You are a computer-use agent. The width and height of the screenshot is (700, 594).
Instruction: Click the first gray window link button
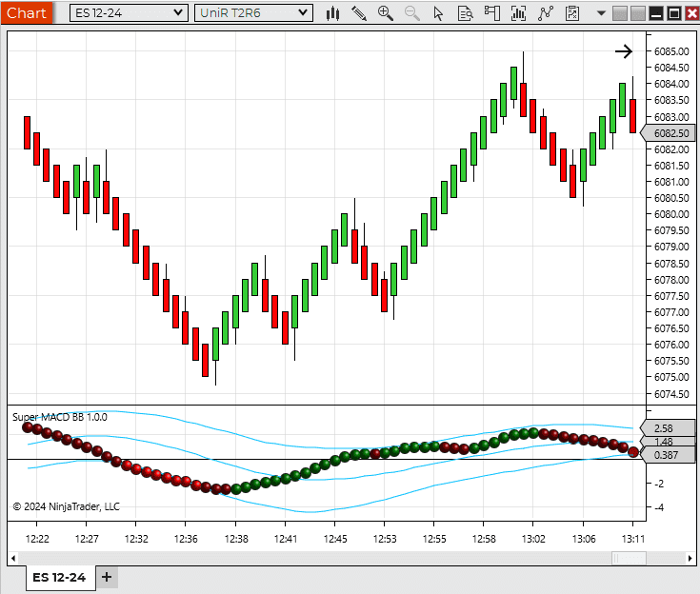point(620,13)
